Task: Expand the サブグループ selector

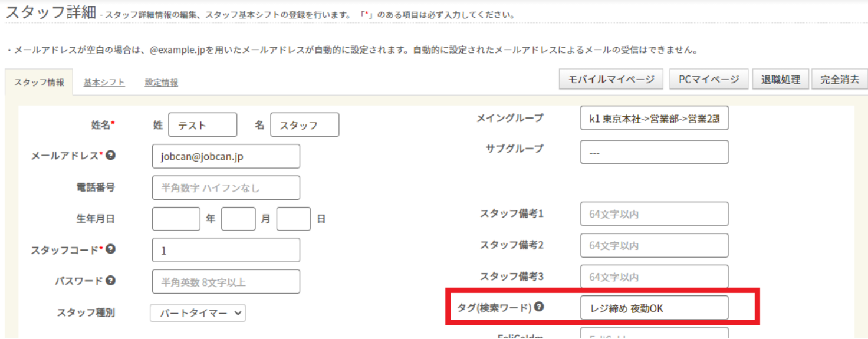Action: [x=654, y=152]
